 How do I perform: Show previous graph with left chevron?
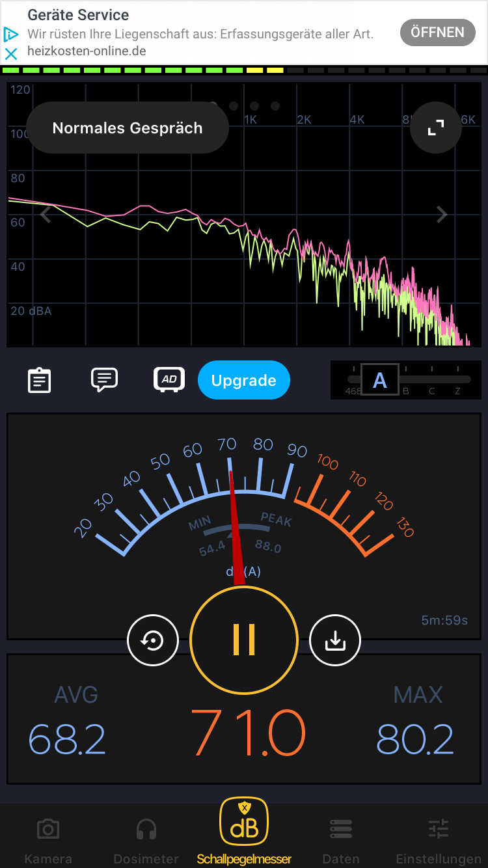[46, 214]
